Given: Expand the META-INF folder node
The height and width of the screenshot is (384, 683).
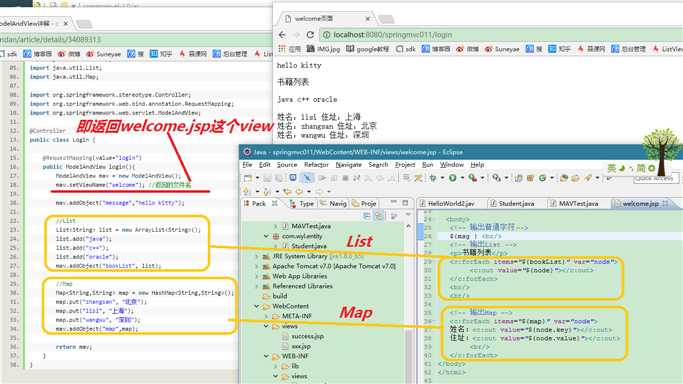Looking at the screenshot, I should pos(266,316).
